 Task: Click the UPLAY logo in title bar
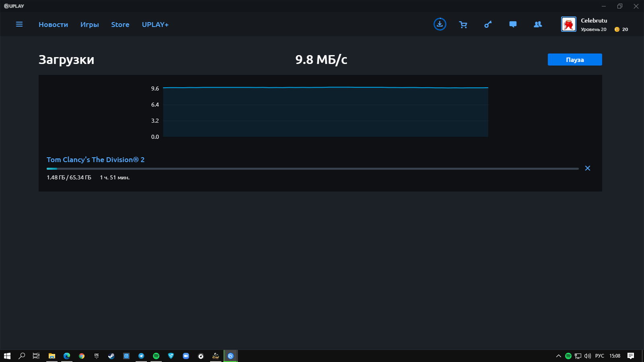(14, 6)
